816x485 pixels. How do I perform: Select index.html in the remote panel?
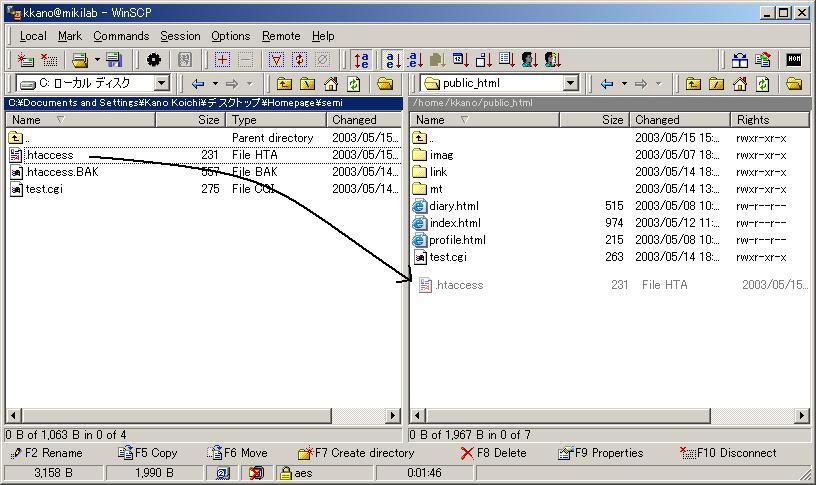[x=455, y=223]
